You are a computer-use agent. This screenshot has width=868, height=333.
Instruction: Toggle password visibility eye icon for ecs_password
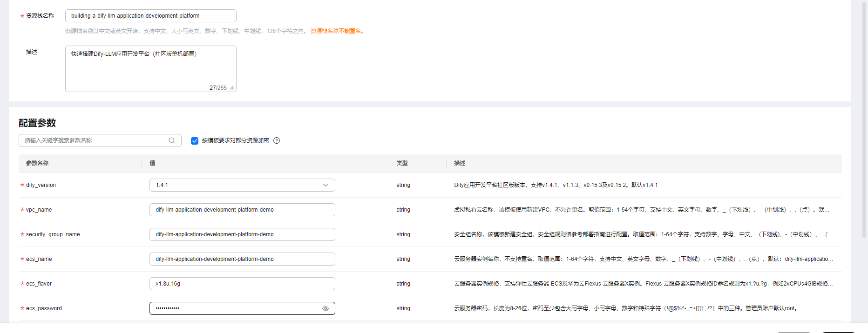(x=325, y=308)
